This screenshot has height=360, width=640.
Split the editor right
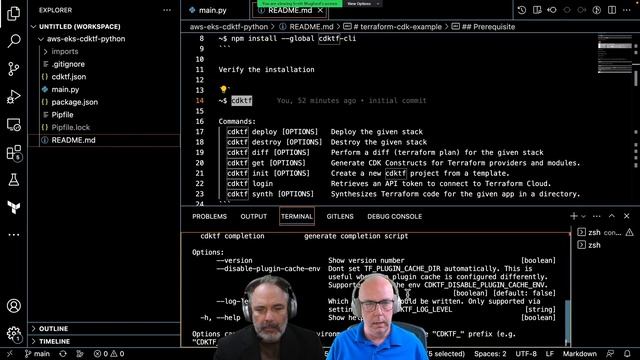click(612, 10)
